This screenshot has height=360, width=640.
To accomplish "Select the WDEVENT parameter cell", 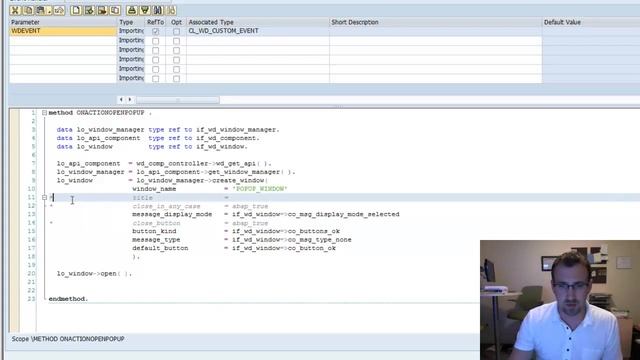I will coord(63,31).
